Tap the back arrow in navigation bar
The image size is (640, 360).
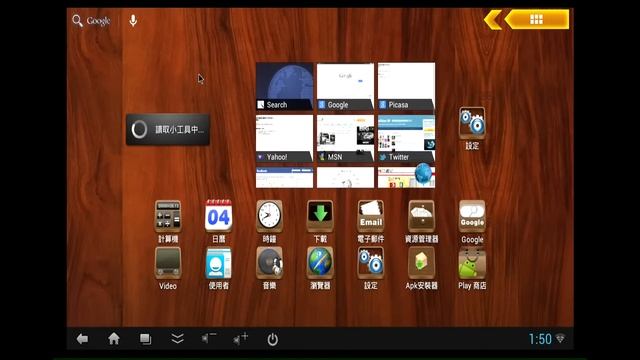82,339
